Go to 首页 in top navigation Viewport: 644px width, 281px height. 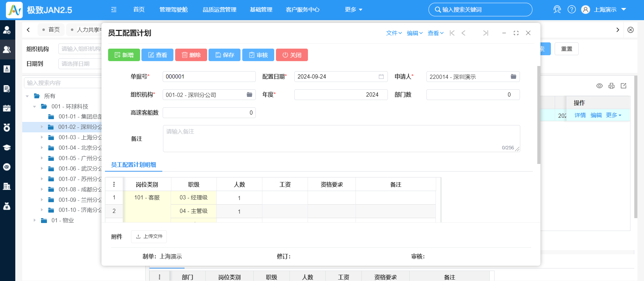[139, 10]
